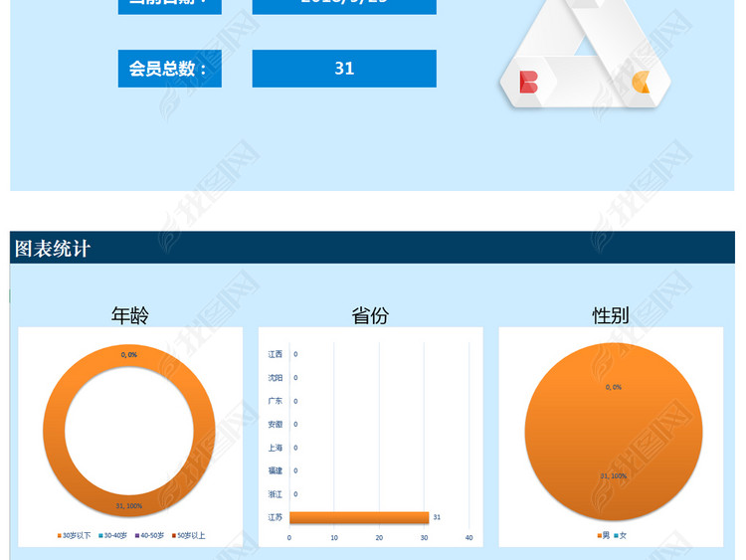Select the 上海 category label
Screen dimensions: 746x560
[275, 448]
